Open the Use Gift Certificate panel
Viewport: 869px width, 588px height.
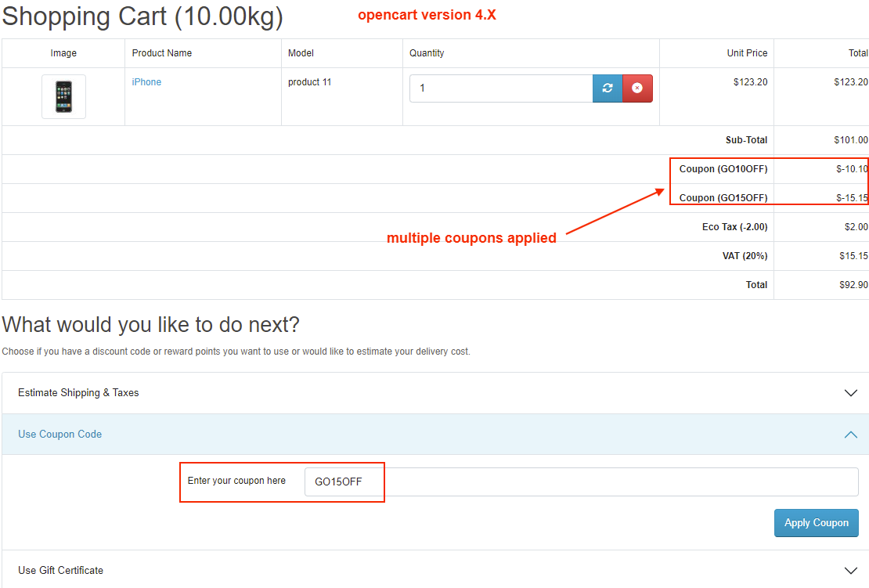point(61,571)
